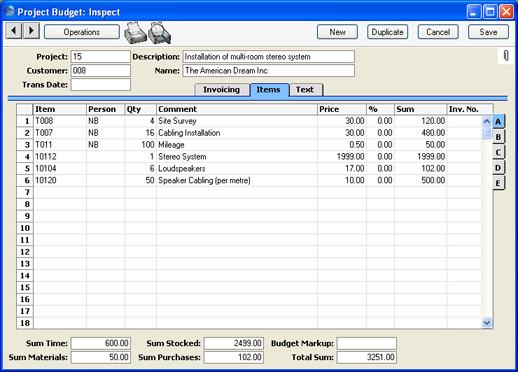Click the Customer field containing 008
Screen dimensions: 518x372
click(x=100, y=71)
